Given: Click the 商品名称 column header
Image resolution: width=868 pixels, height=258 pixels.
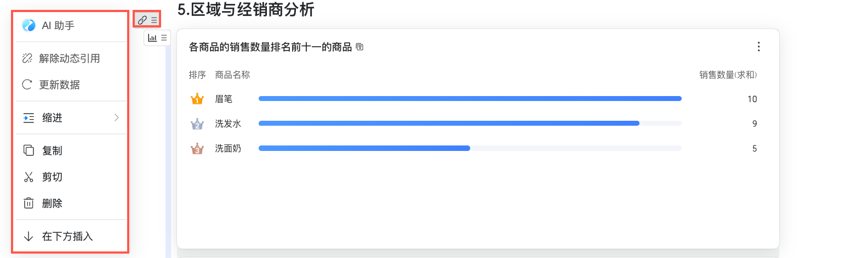Looking at the screenshot, I should click(x=232, y=75).
